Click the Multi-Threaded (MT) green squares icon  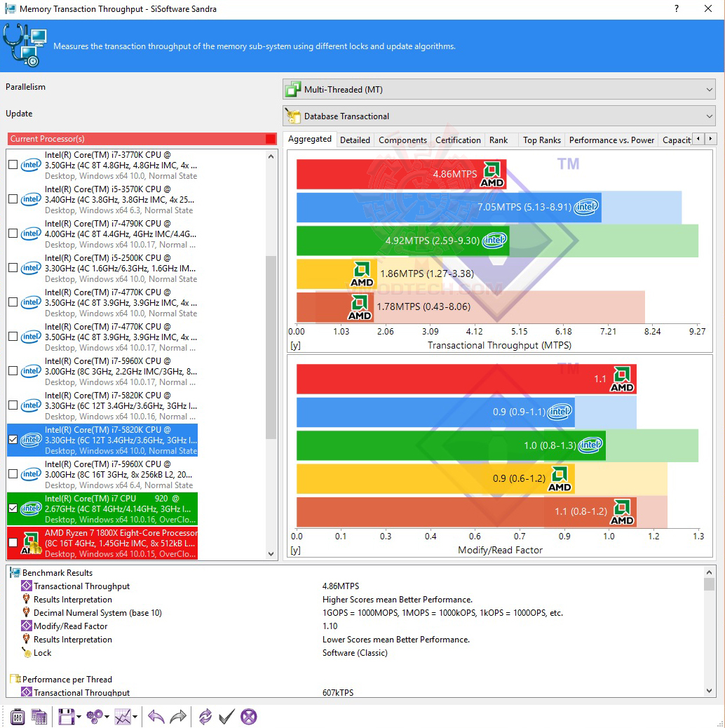(293, 89)
